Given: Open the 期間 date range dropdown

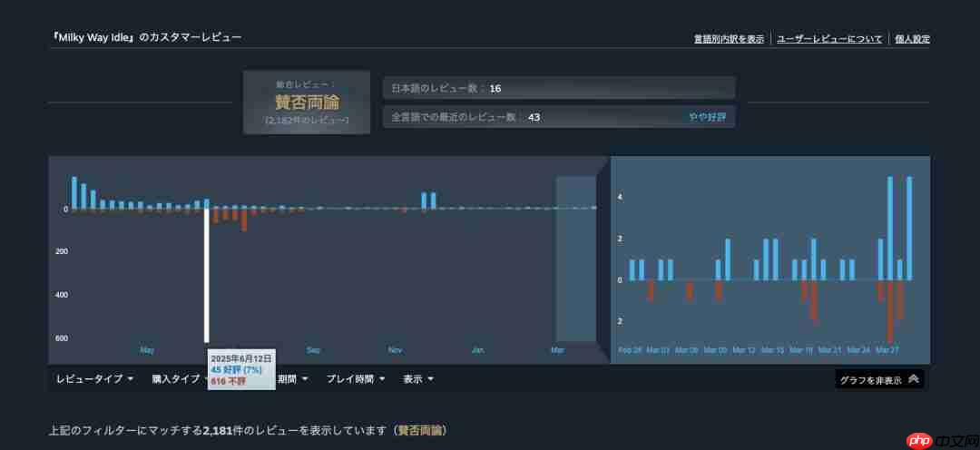Looking at the screenshot, I should (x=292, y=378).
